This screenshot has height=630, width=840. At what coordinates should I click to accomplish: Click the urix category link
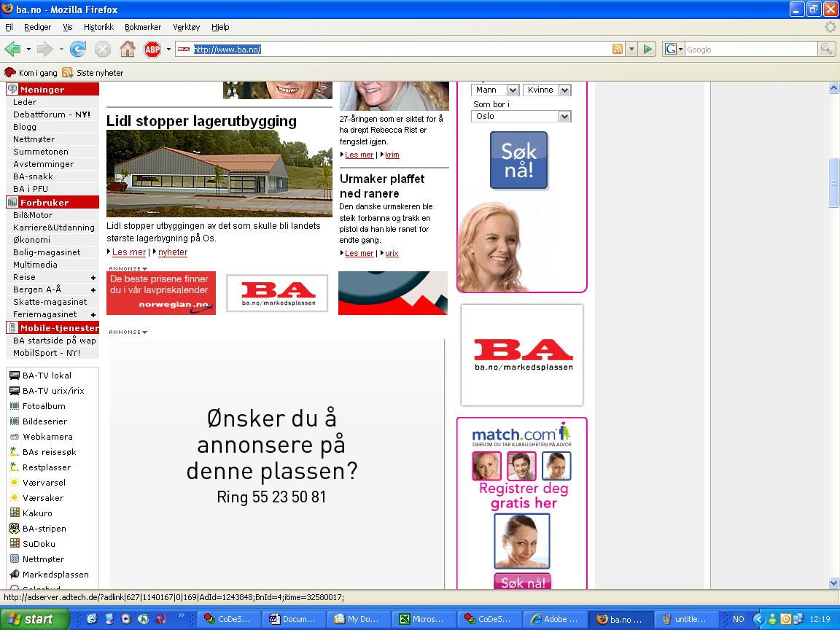(x=392, y=254)
